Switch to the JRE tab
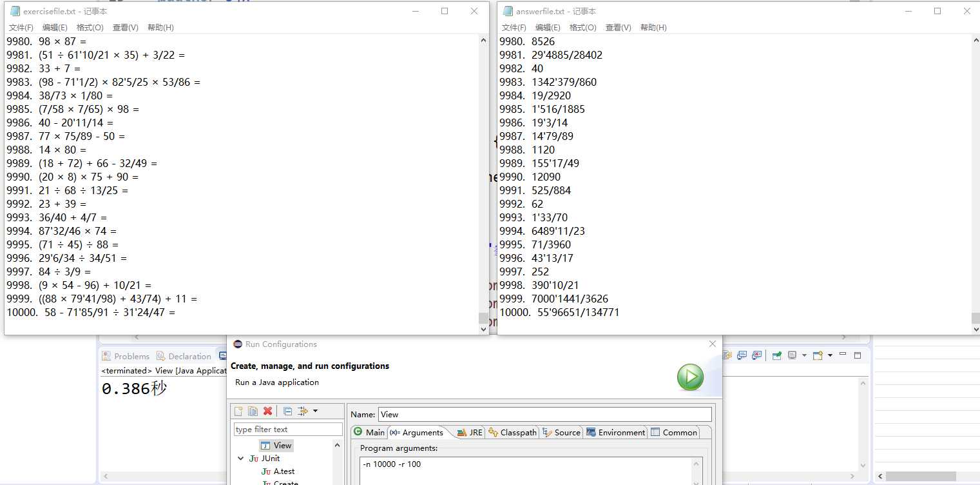The height and width of the screenshot is (485, 980). [x=470, y=433]
